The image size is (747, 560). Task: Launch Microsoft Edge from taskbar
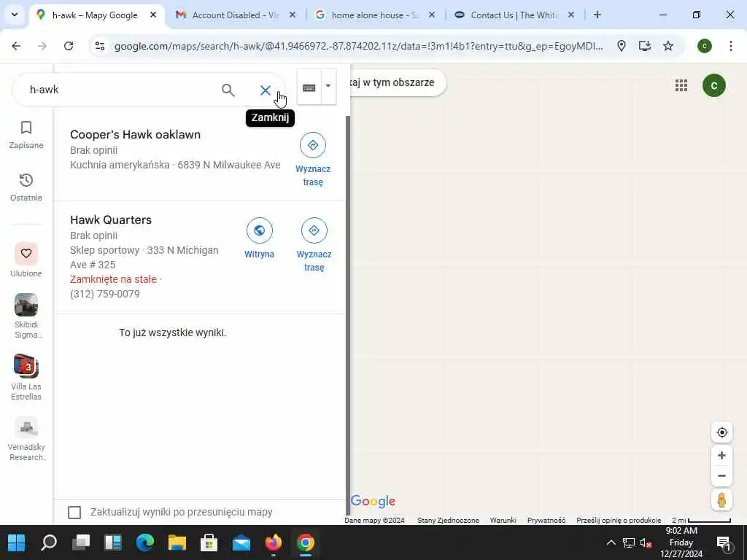(145, 542)
